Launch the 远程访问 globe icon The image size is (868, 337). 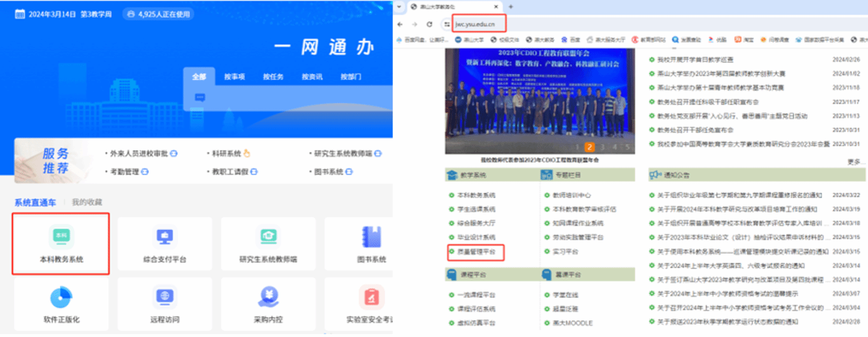point(165,297)
